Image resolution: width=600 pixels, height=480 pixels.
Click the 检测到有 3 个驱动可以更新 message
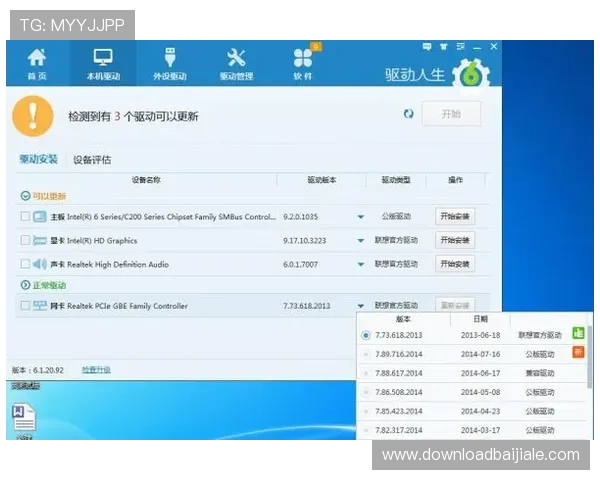[133, 116]
